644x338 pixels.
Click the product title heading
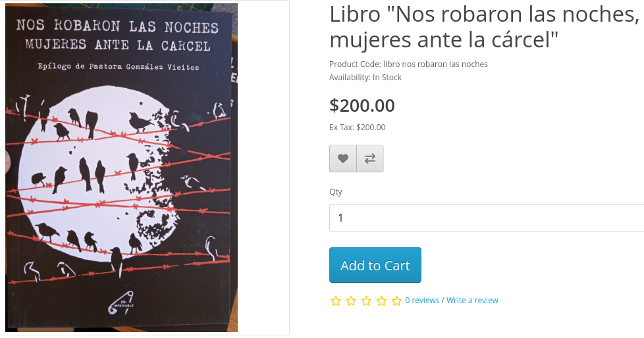coord(485,27)
